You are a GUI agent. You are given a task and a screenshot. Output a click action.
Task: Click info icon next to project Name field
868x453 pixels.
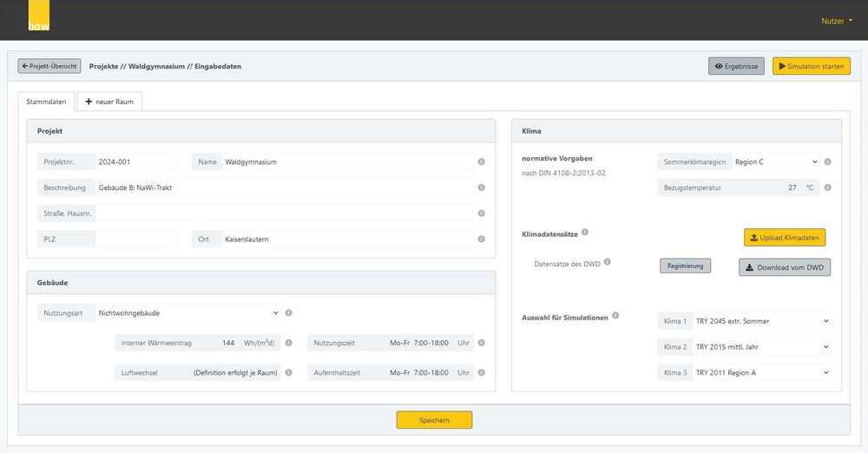click(x=481, y=161)
